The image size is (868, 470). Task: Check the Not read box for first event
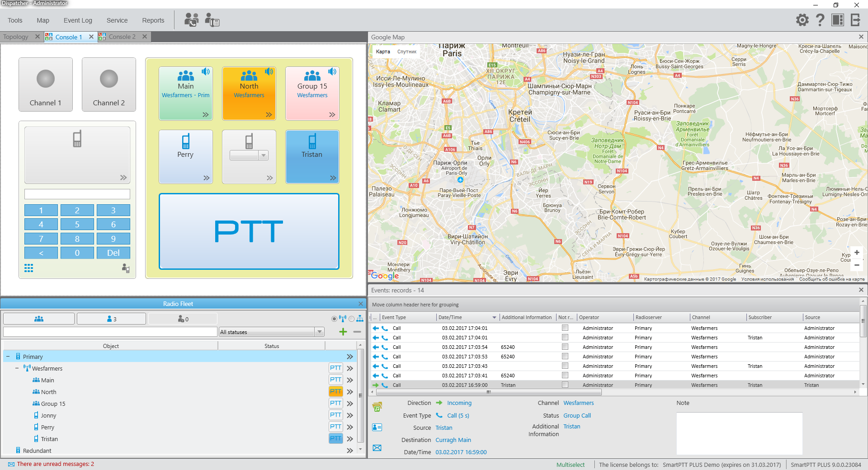[x=565, y=328]
